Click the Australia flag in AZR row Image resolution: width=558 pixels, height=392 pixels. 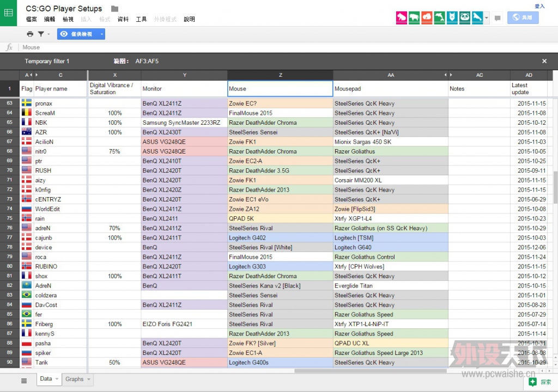[x=27, y=132]
